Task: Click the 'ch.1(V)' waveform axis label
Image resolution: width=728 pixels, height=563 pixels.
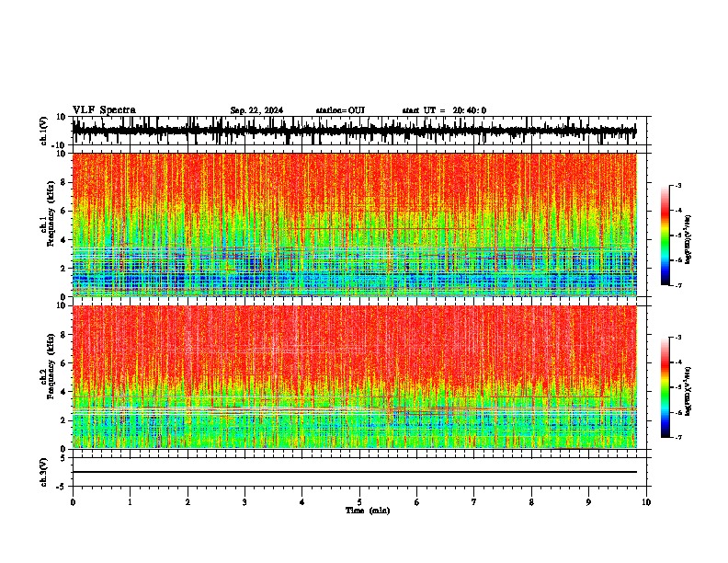Action: 44,131
